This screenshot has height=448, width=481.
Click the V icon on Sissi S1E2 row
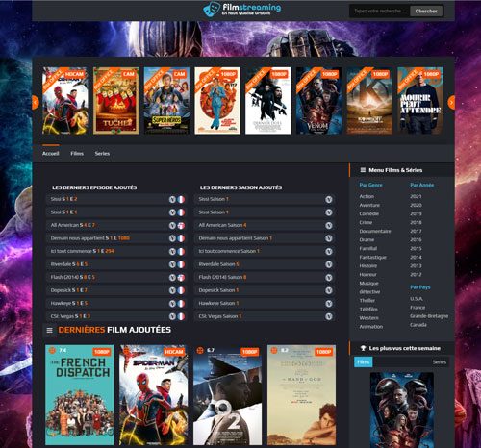[x=172, y=199]
